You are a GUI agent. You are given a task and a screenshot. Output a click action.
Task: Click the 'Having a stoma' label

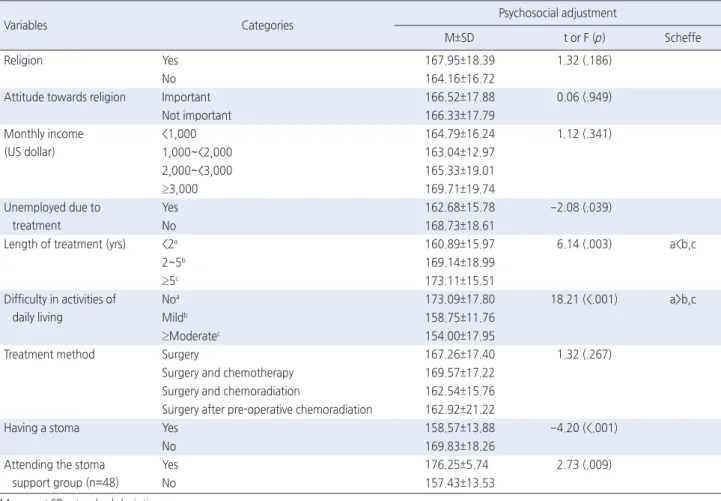[x=41, y=428]
